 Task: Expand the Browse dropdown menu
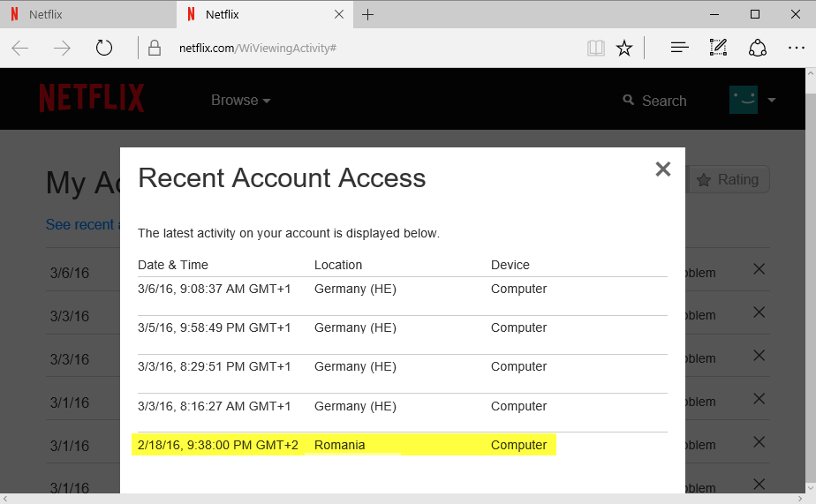(x=240, y=101)
